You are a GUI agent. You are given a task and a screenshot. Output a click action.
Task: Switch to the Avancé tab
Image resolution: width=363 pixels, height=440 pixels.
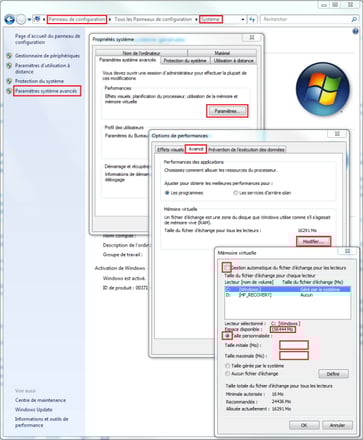(196, 149)
